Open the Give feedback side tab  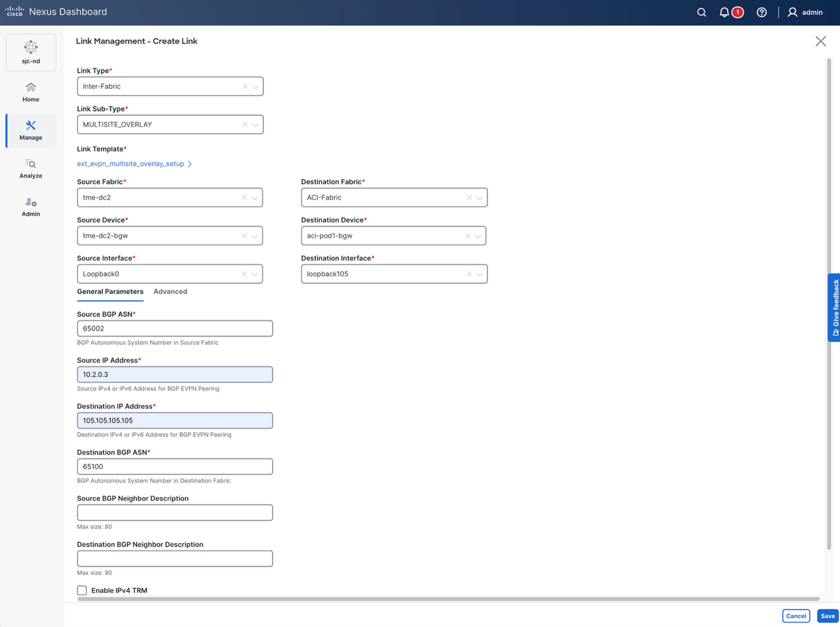pyautogui.click(x=834, y=308)
